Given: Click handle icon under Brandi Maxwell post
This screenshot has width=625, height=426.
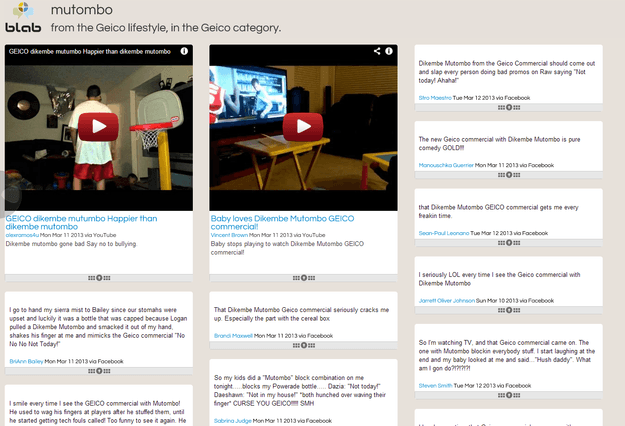Looking at the screenshot, I should coord(304,346).
